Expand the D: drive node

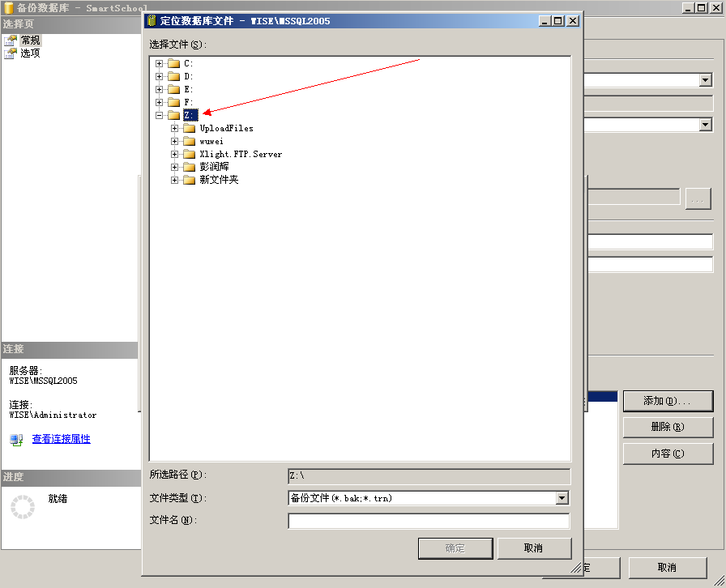tap(160, 76)
